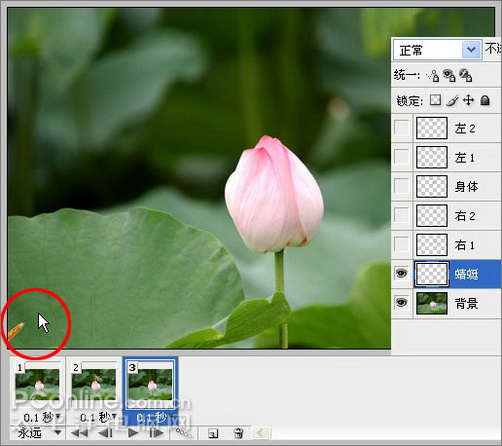Show the 身体 layer
Screen dimensions: 502x446
pyautogui.click(x=402, y=186)
